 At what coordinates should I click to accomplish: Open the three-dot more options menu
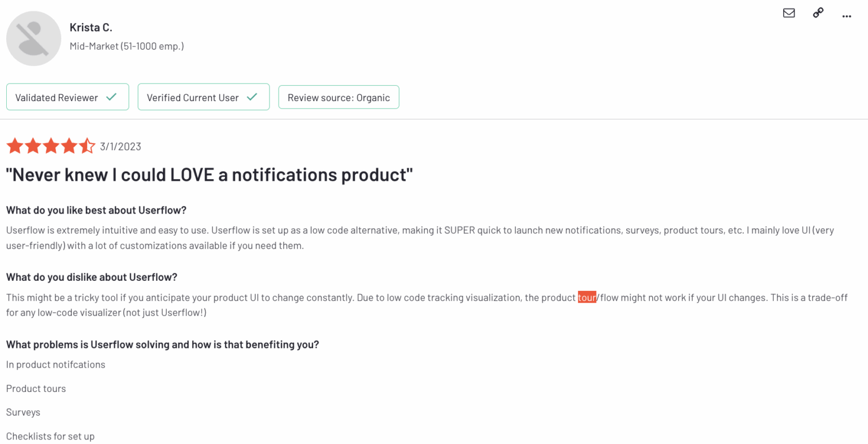846,16
